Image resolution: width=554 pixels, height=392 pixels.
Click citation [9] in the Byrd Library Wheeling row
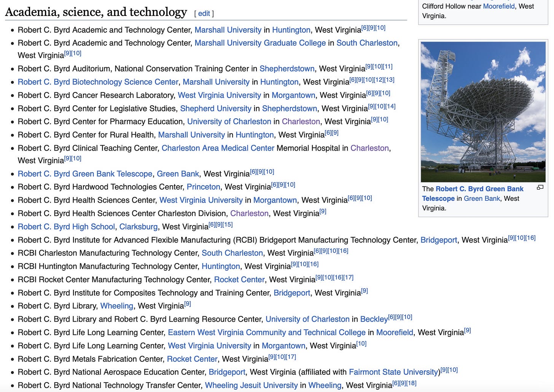[x=188, y=304]
